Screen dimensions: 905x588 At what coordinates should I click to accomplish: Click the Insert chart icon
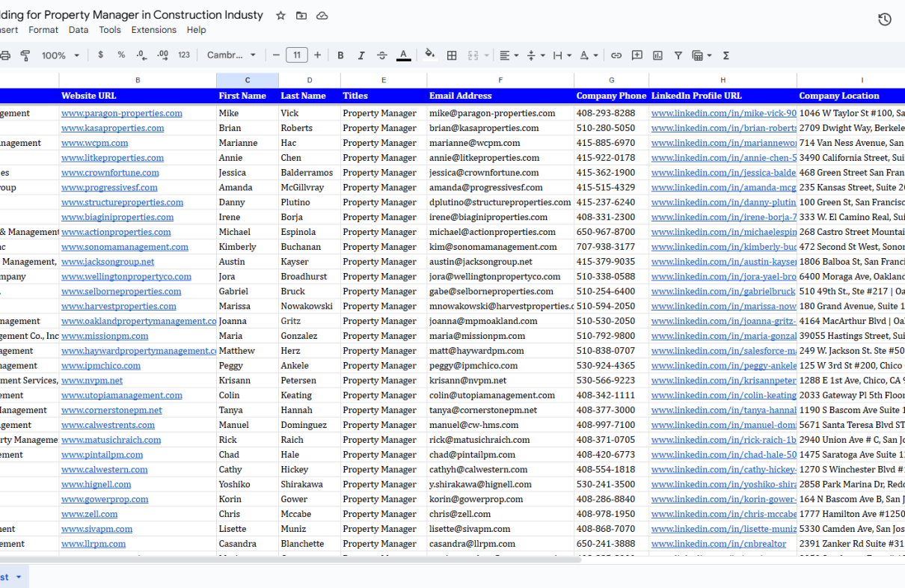coord(658,55)
